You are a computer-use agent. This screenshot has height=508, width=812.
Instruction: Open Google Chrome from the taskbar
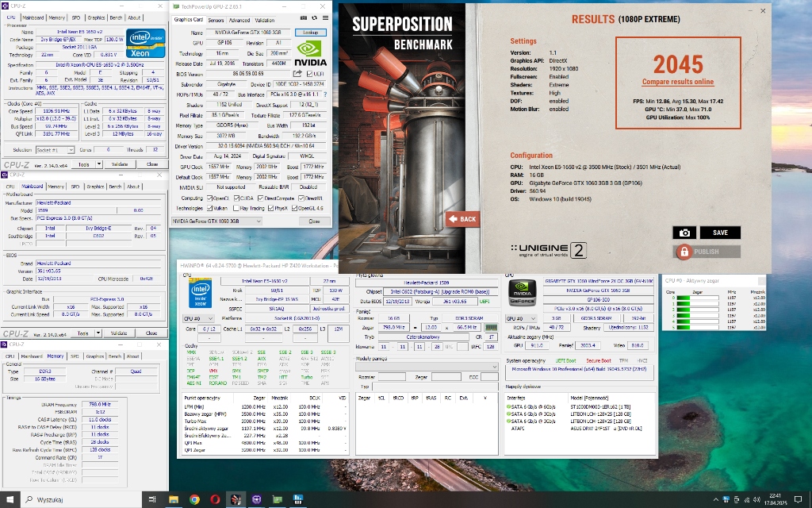click(x=194, y=499)
